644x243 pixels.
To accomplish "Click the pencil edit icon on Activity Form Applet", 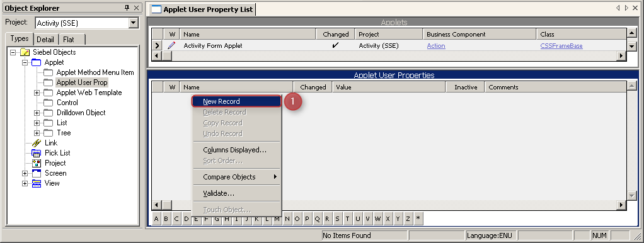I will [x=171, y=45].
